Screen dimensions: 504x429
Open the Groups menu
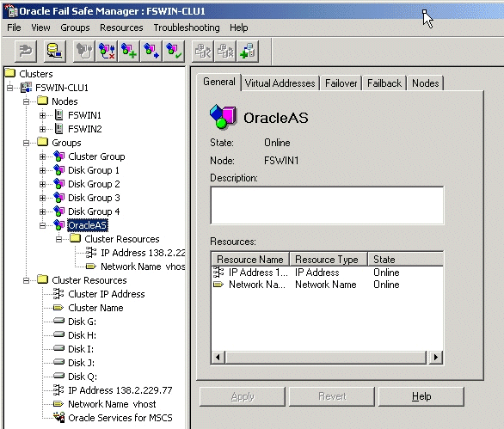(x=75, y=28)
